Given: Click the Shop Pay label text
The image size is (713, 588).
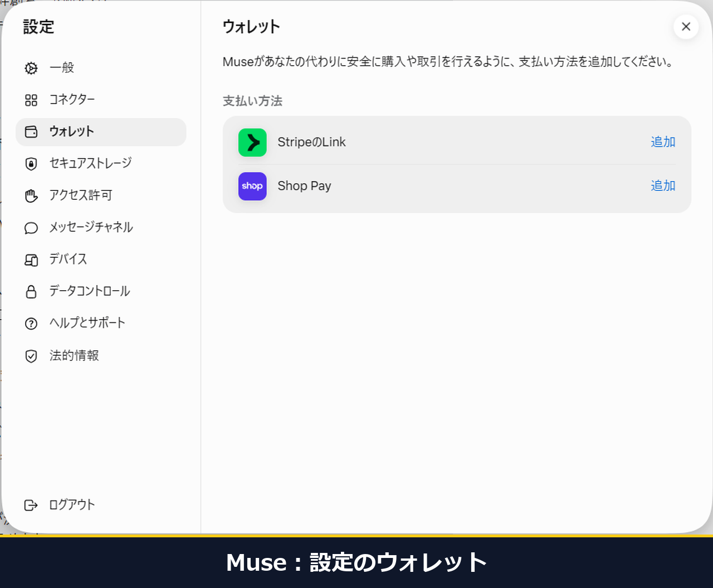Looking at the screenshot, I should 304,186.
